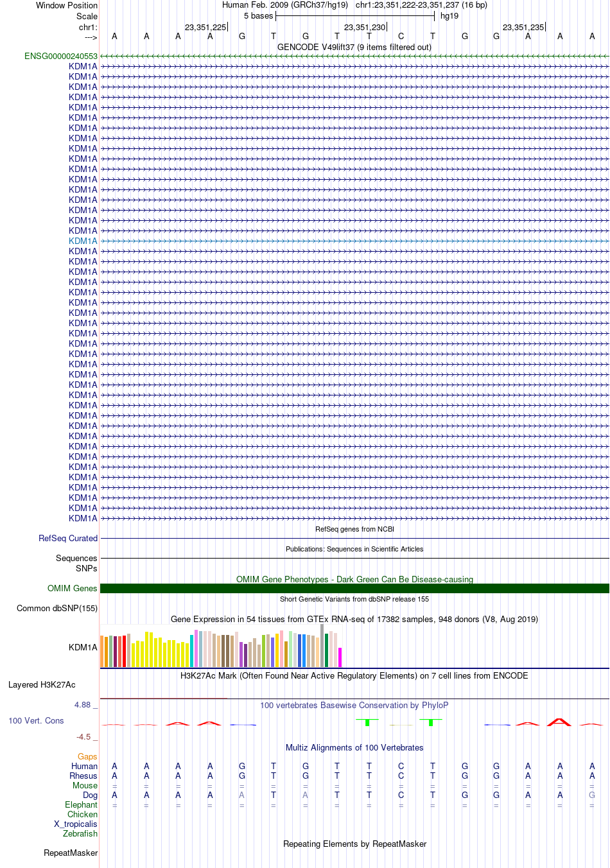Select the light-blue highlighted KDM1A transcript label

pyautogui.click(x=83, y=241)
